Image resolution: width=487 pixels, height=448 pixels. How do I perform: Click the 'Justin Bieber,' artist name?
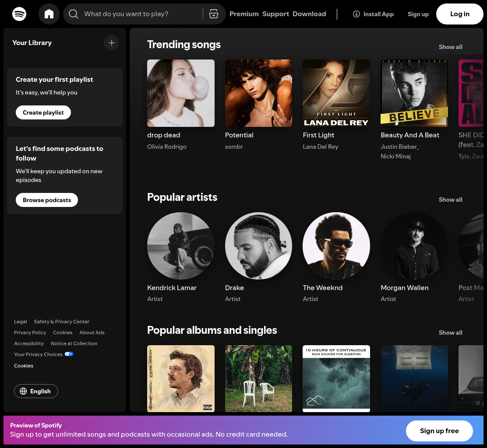tap(399, 147)
